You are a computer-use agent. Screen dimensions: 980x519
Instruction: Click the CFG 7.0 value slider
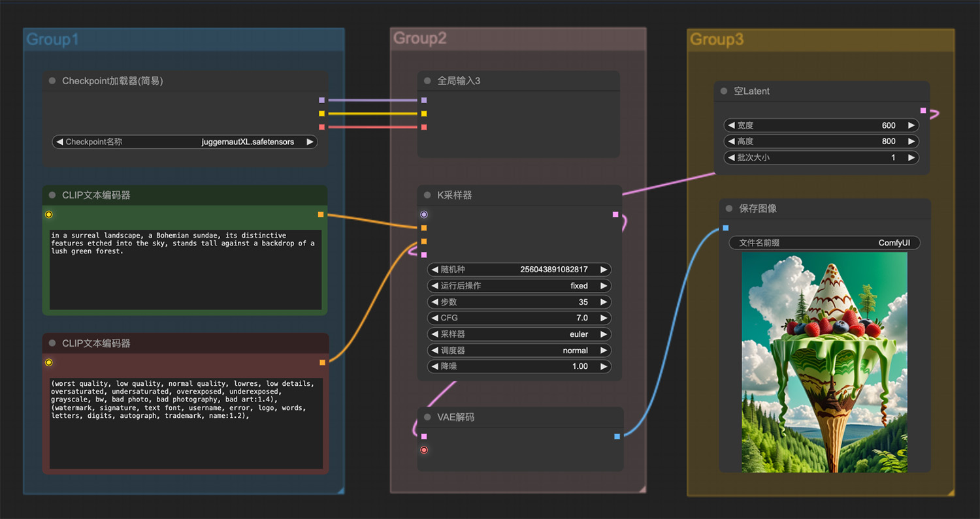[519, 318]
